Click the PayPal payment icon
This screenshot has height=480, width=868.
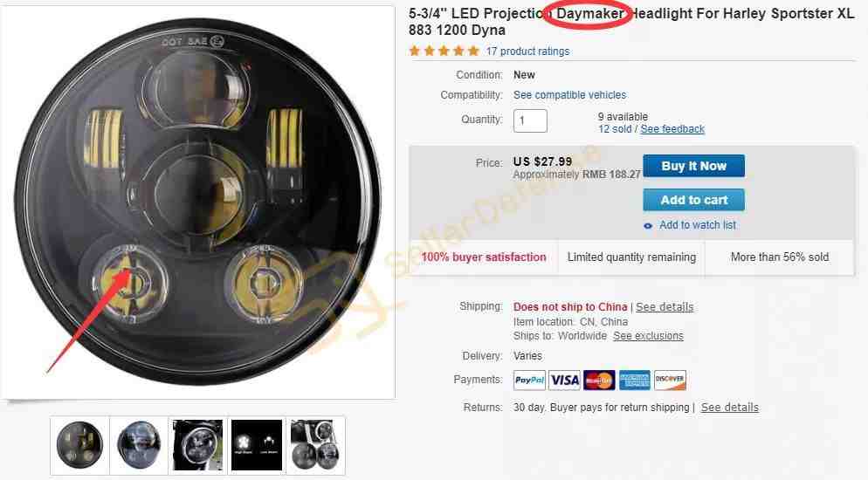coord(529,380)
